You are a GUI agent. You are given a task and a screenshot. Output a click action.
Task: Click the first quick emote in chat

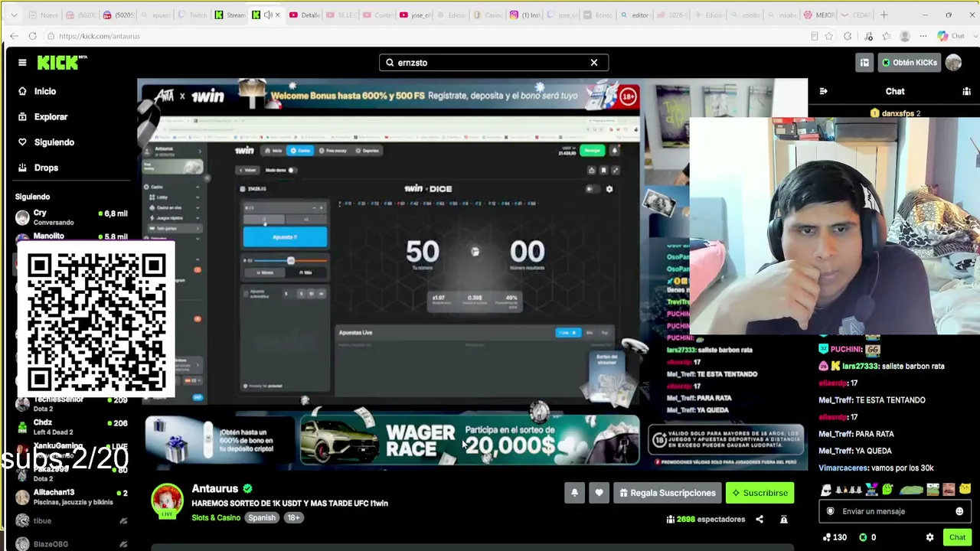(x=826, y=490)
